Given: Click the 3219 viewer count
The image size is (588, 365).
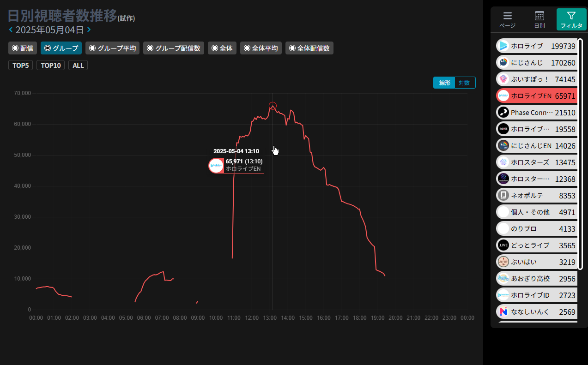Looking at the screenshot, I should [x=567, y=262].
